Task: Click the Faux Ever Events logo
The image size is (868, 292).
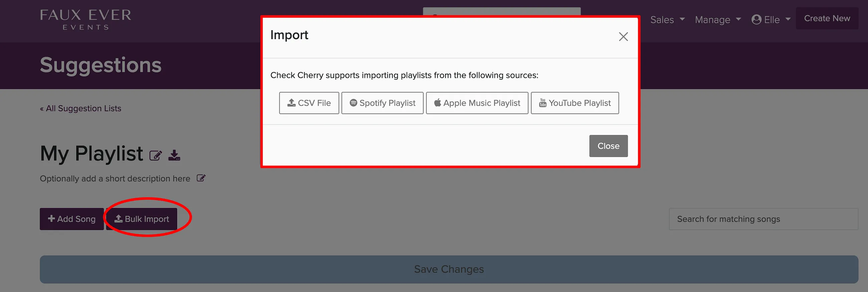Action: tap(85, 20)
